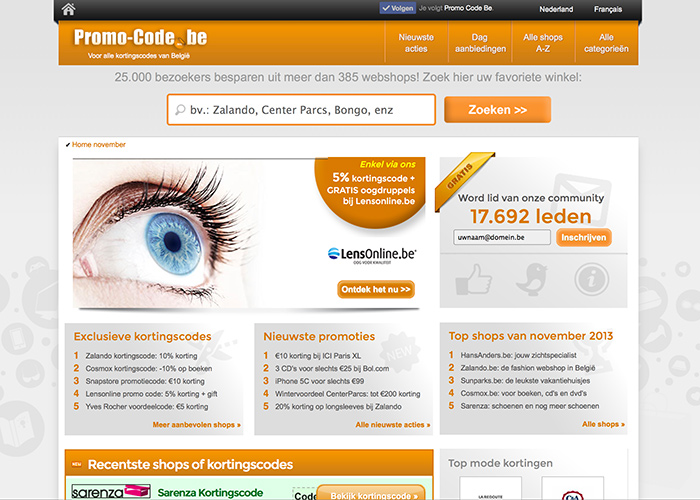Click the magnifier icon in search box
This screenshot has height=500, width=700.
[x=180, y=109]
